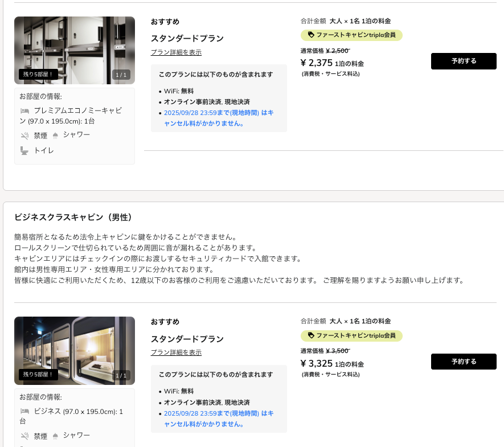504x447 pixels.
Task: Click 予約する for the ¥3,325 plan
Action: pyautogui.click(x=464, y=362)
